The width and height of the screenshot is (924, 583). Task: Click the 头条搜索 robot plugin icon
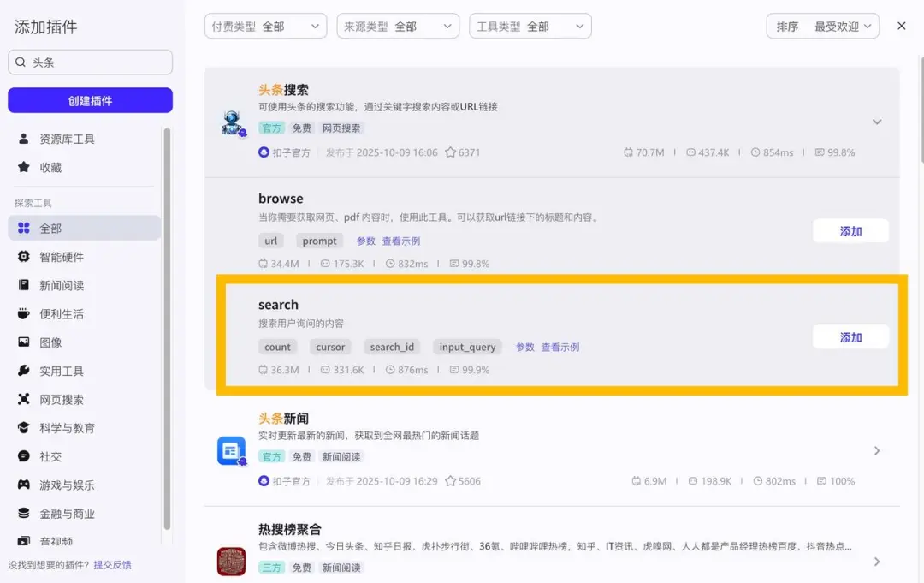click(233, 122)
